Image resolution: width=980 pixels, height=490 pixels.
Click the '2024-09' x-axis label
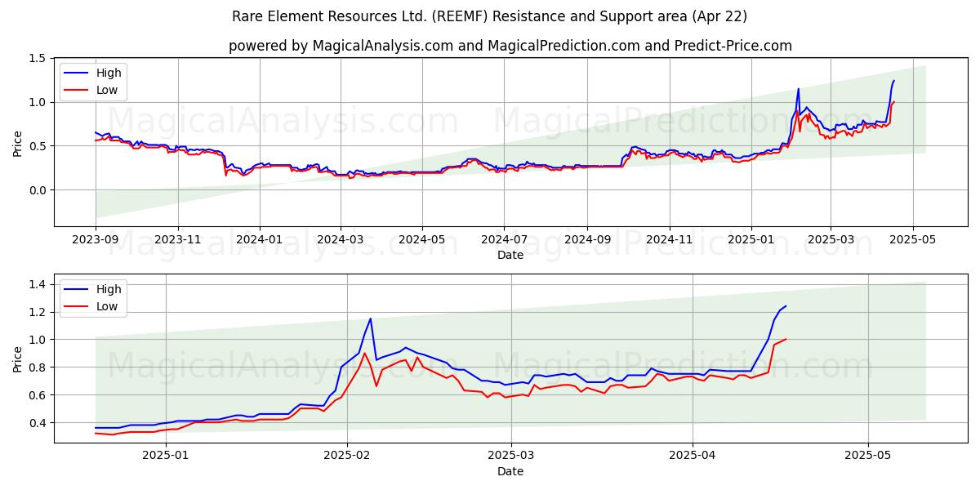click(587, 241)
